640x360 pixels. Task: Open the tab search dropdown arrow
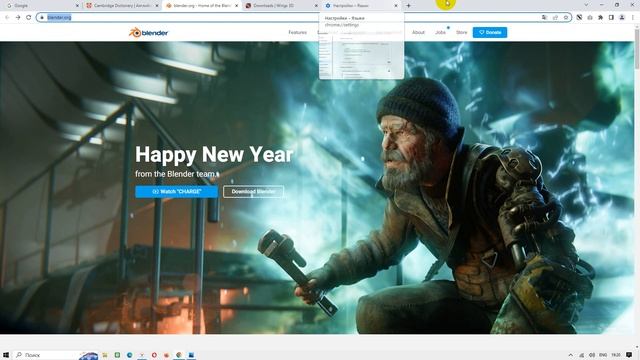[x=586, y=5]
